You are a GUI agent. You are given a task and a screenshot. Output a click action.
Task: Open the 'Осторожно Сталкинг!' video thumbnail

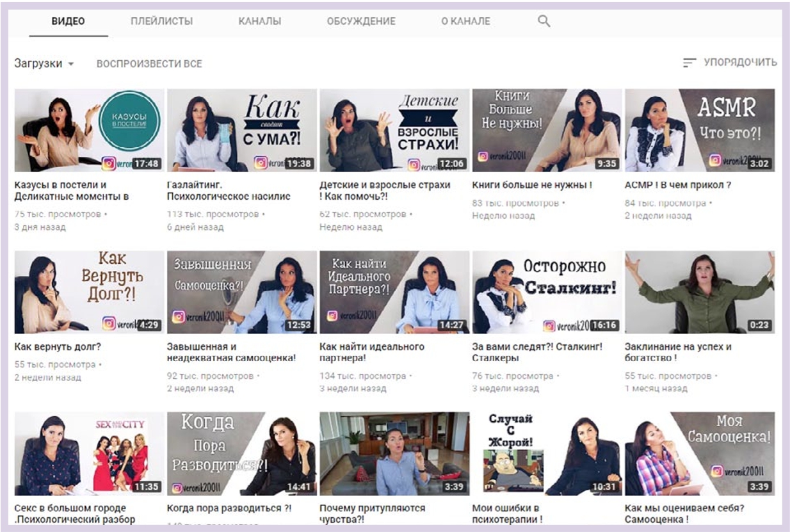tap(547, 292)
